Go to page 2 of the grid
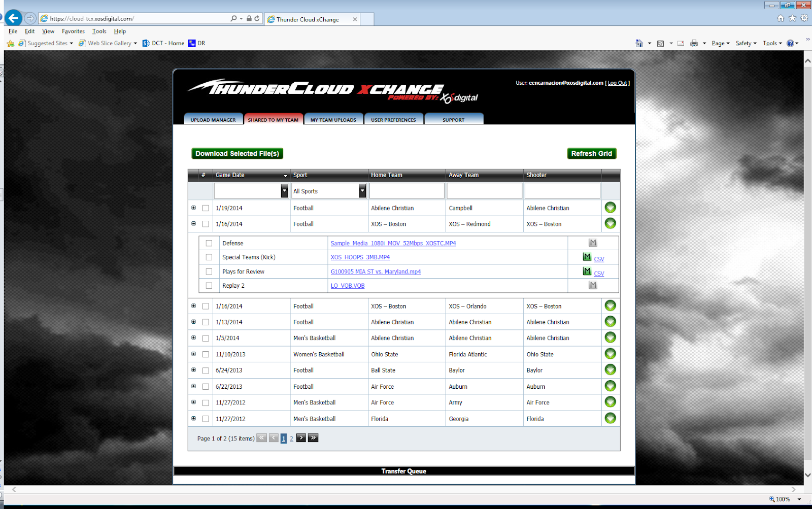Image resolution: width=812 pixels, height=509 pixels. click(291, 438)
